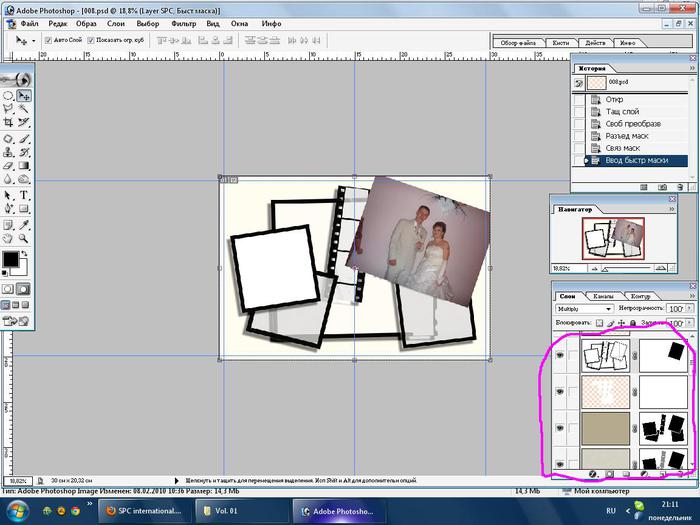The width and height of the screenshot is (700, 525).
Task: Select the Path Selection arrow tool
Action: coord(8,195)
